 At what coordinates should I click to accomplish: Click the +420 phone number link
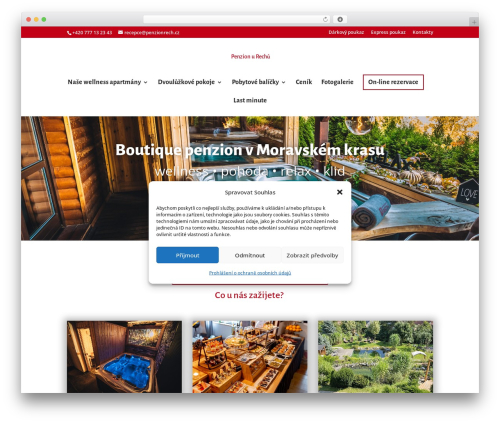pos(92,33)
